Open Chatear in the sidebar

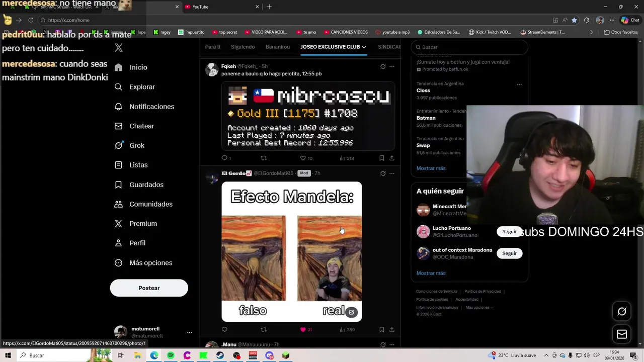[x=134, y=126]
